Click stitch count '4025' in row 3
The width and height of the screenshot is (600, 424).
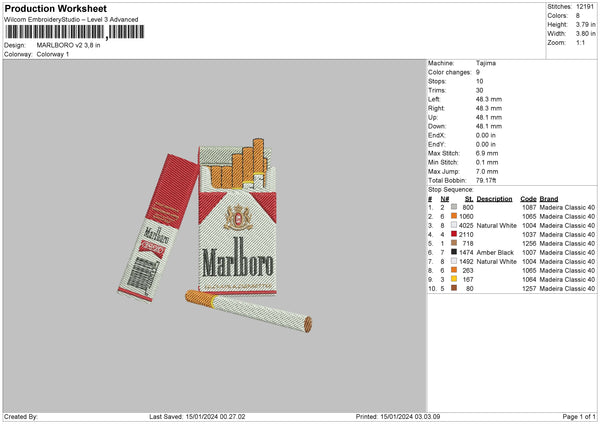point(466,225)
